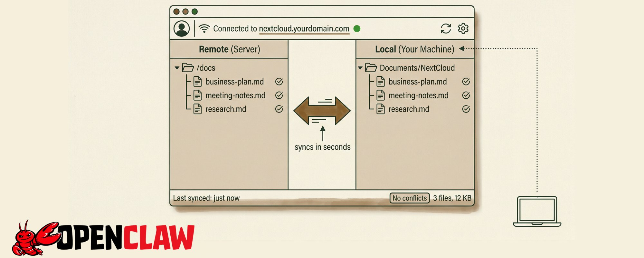Open the nextcloud.yourdomain.com link

coord(304,29)
